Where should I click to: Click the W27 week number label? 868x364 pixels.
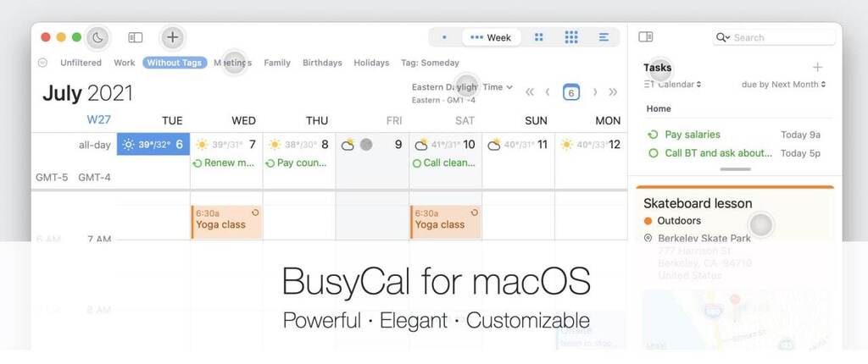click(x=99, y=120)
